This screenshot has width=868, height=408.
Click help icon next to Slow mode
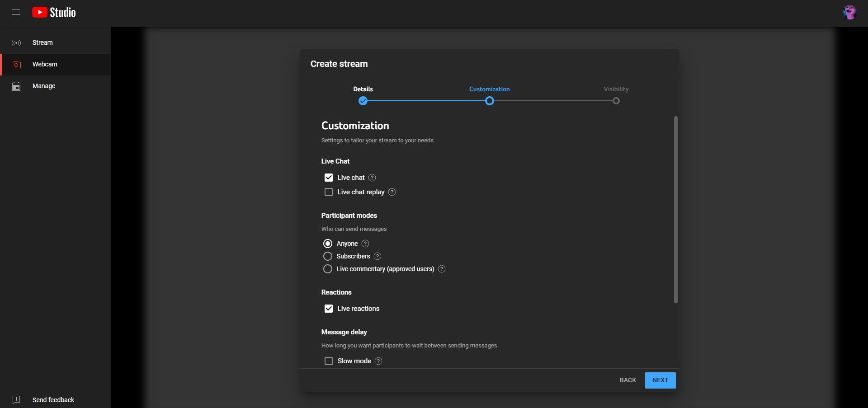[x=378, y=361]
